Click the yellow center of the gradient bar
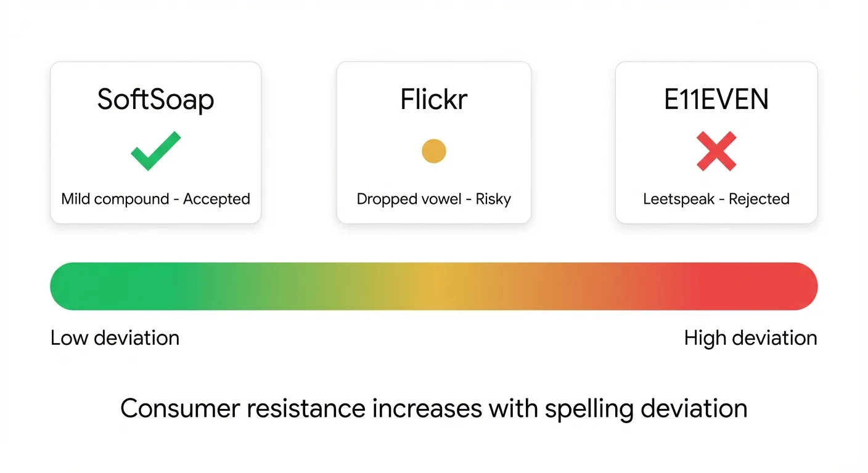 pos(434,286)
